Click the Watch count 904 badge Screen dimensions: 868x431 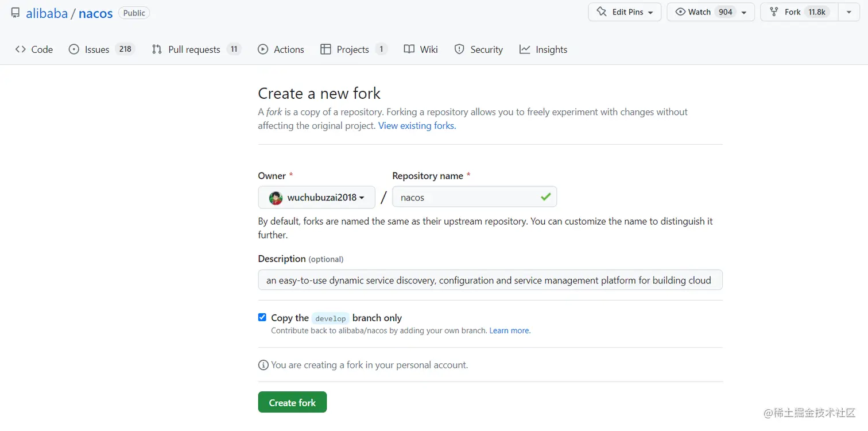[726, 12]
